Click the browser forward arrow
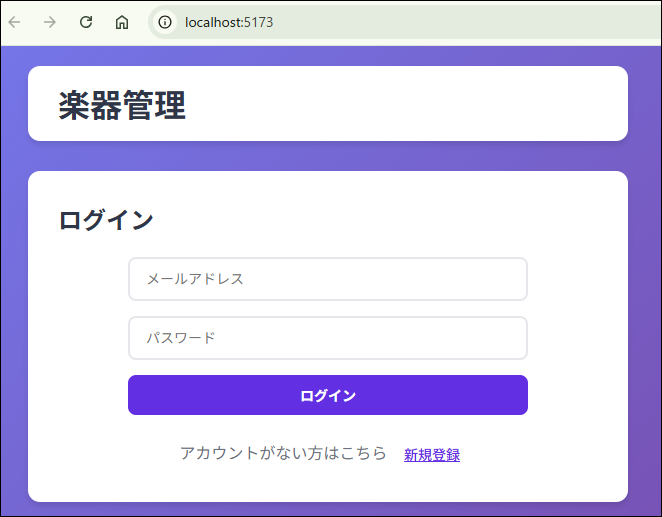 tap(50, 22)
